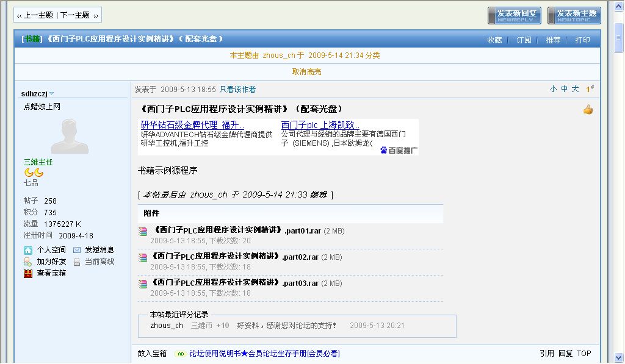Image resolution: width=625 pixels, height=364 pixels.
Task: Click the 只看该作者 link
Action: pos(237,89)
